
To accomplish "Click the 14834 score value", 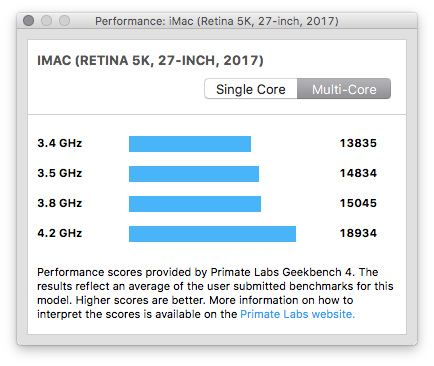I will tap(358, 173).
